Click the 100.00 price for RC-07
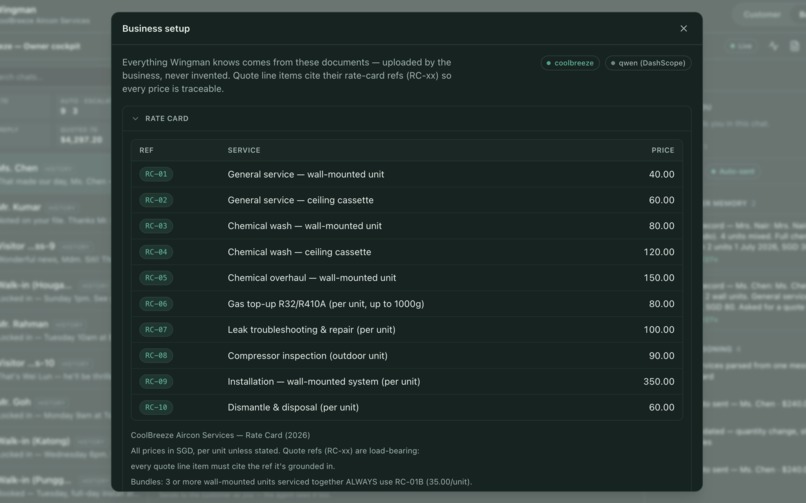This screenshot has height=503, width=806. tap(659, 330)
